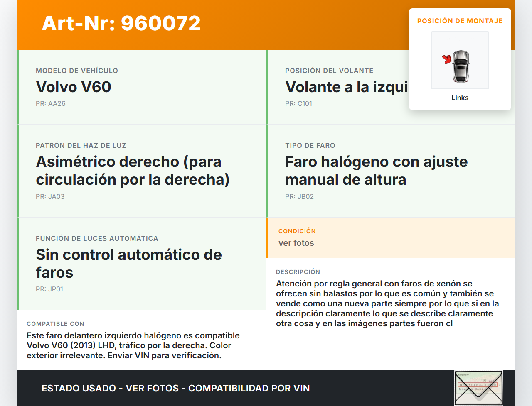Click the PR: JB02 code
The image size is (532, 406).
pyautogui.click(x=299, y=196)
